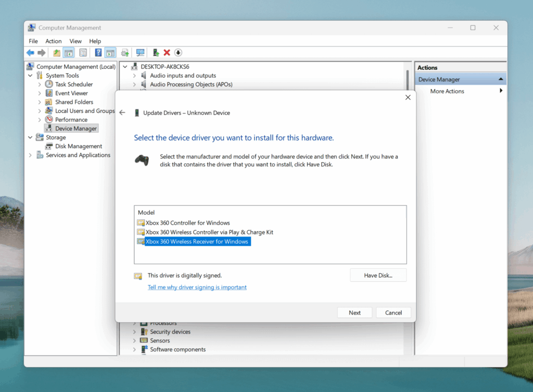Viewport: 533px width, 392px height.
Task: Click the black down-arrow circle toolbar icon
Action: [x=178, y=53]
